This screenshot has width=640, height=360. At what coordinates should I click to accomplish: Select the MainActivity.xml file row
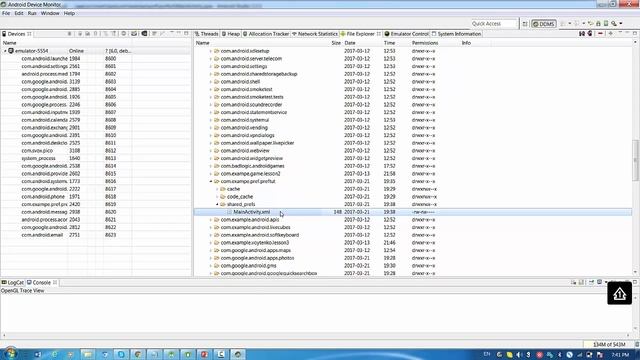click(x=413, y=212)
